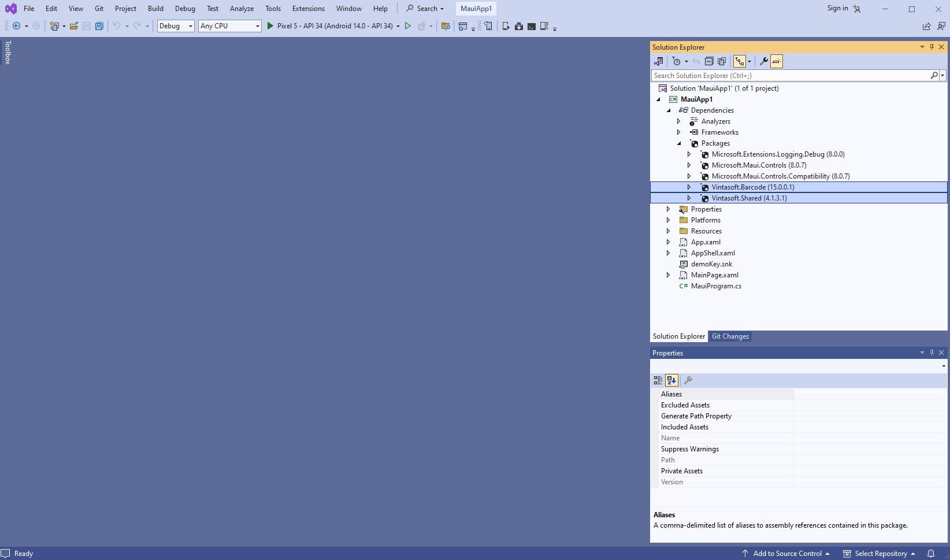Click the Open File folder icon
Image resolution: width=950 pixels, height=560 pixels.
(74, 26)
